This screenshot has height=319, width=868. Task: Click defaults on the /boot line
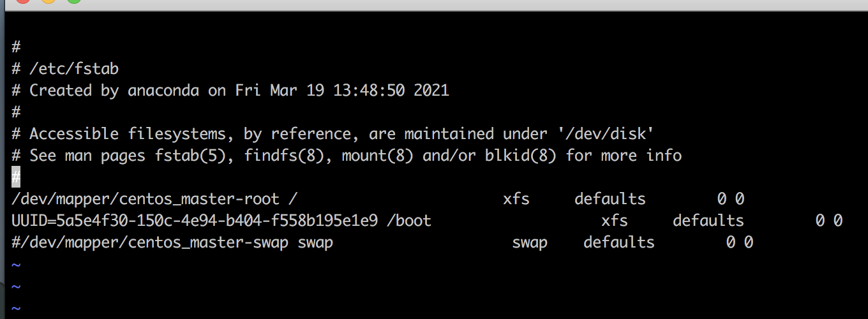click(708, 221)
